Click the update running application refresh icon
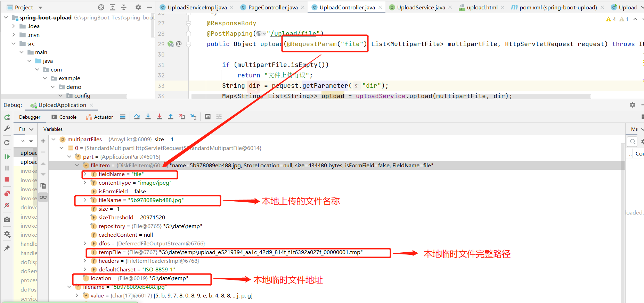 tap(7, 143)
